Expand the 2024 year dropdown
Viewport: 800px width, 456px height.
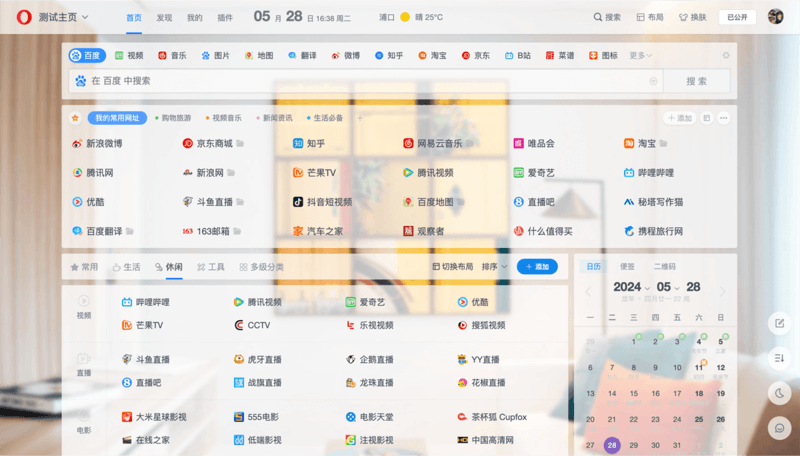(x=632, y=287)
